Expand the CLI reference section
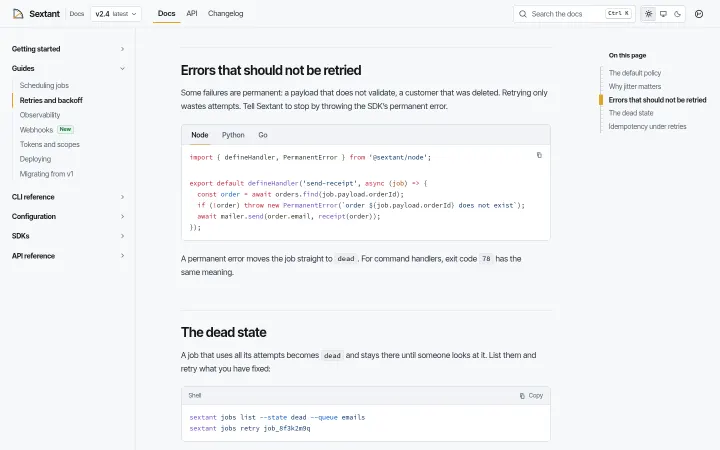 pyautogui.click(x=68, y=197)
